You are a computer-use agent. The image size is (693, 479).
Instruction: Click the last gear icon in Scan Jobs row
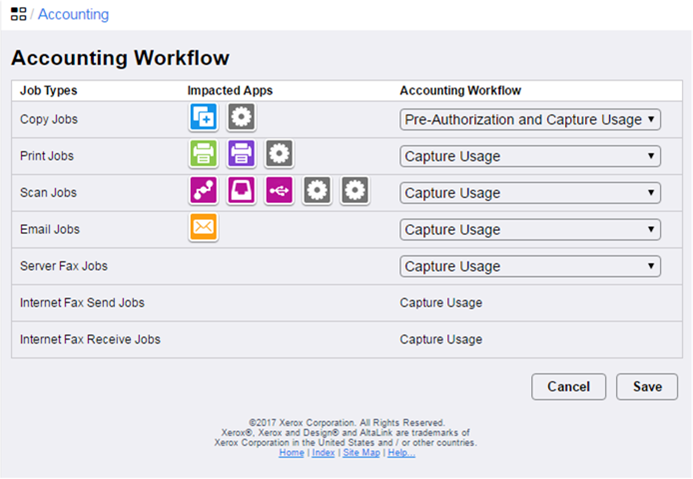pyautogui.click(x=355, y=191)
